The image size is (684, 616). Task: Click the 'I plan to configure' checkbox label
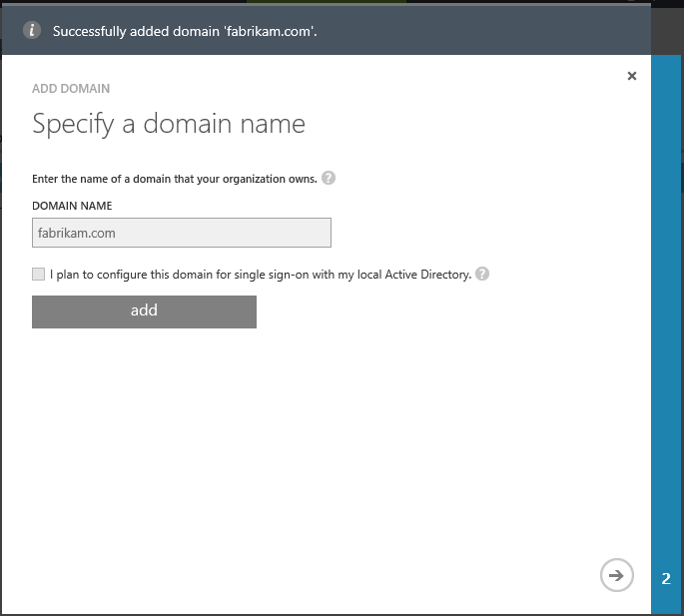[260, 275]
